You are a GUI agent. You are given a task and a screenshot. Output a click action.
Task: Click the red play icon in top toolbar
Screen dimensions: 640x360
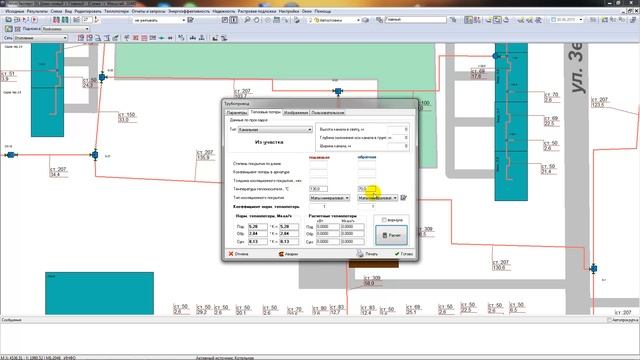35,20
